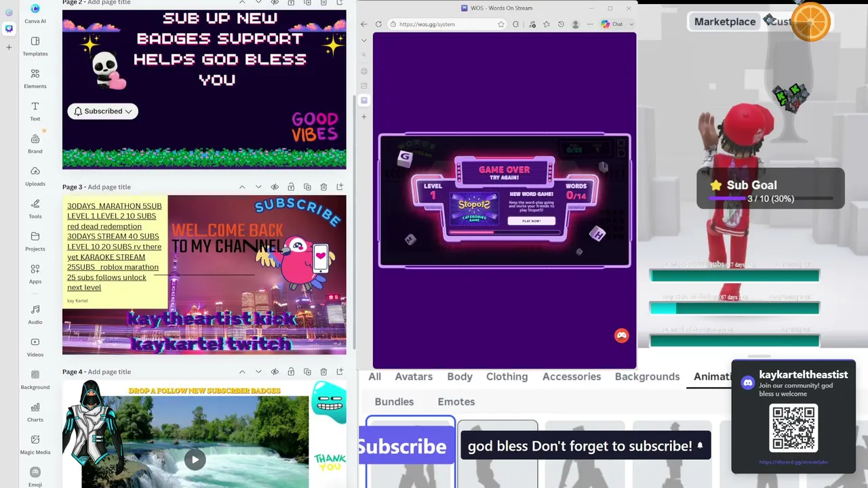Switch to the All tab in avatar catalog
The height and width of the screenshot is (488, 868).
click(374, 377)
